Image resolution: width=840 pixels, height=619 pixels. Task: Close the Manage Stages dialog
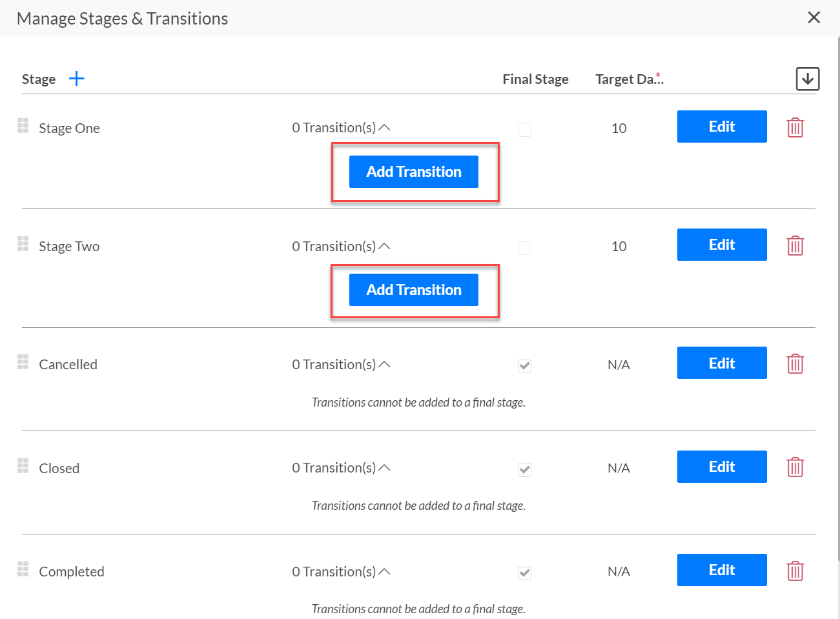click(x=814, y=17)
